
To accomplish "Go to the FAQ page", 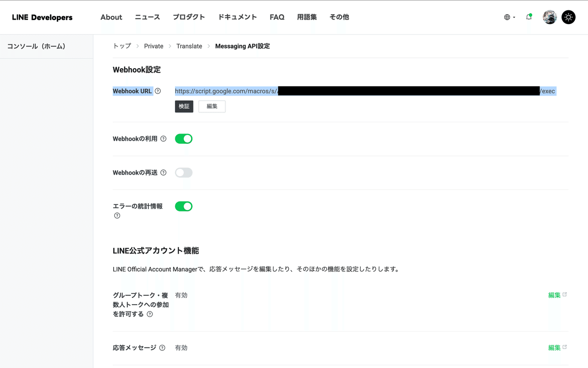I will 277,17.
